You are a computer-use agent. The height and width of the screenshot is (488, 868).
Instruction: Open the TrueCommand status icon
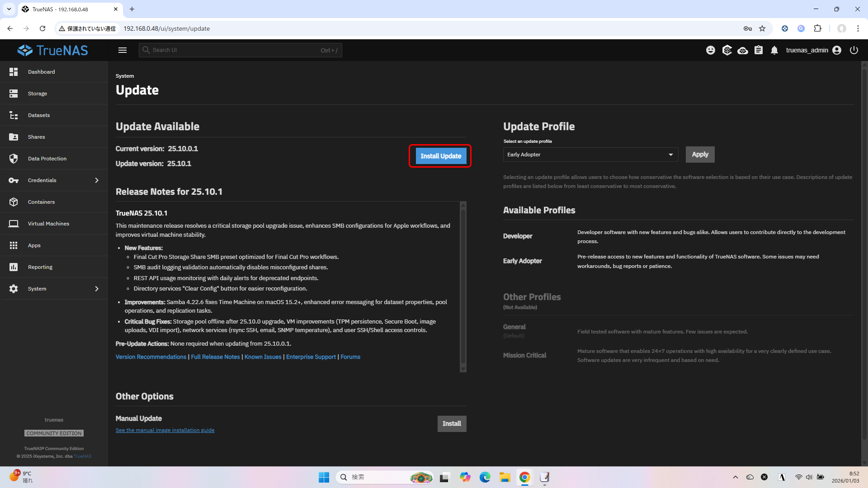(727, 50)
